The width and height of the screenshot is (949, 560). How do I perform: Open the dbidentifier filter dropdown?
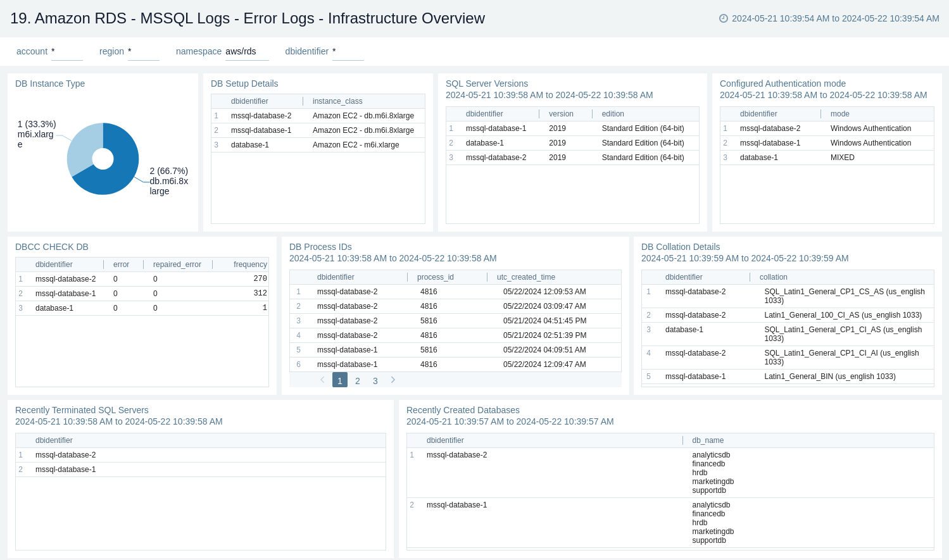[x=348, y=51]
